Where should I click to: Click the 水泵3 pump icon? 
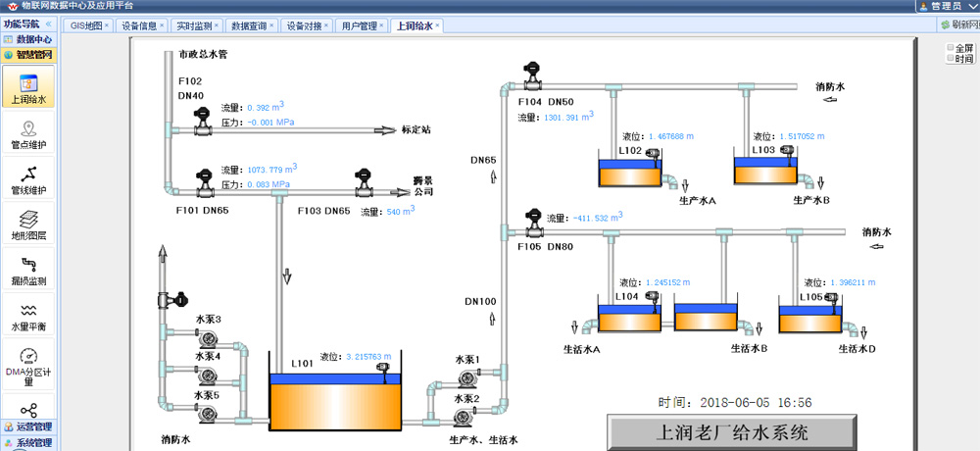(209, 336)
